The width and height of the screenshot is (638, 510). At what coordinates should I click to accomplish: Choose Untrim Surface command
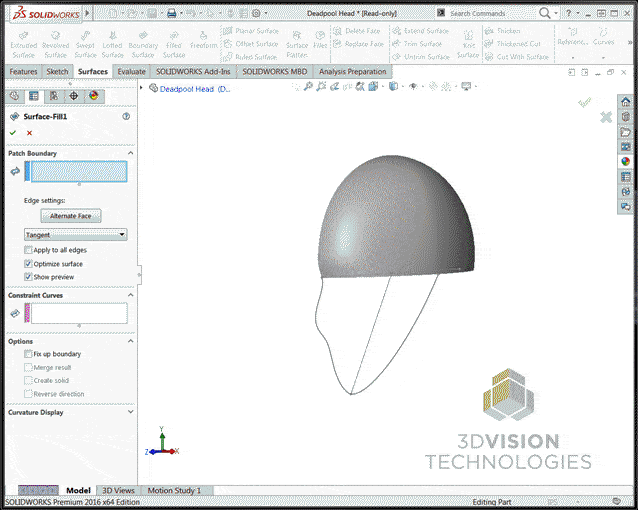pos(421,57)
